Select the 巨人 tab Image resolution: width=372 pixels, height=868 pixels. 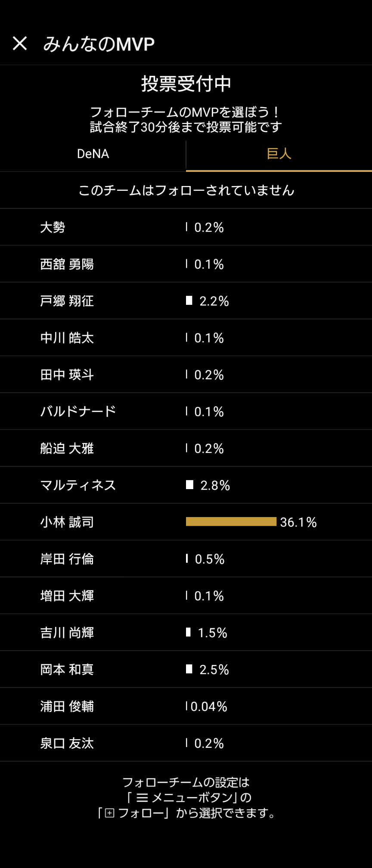(x=279, y=154)
